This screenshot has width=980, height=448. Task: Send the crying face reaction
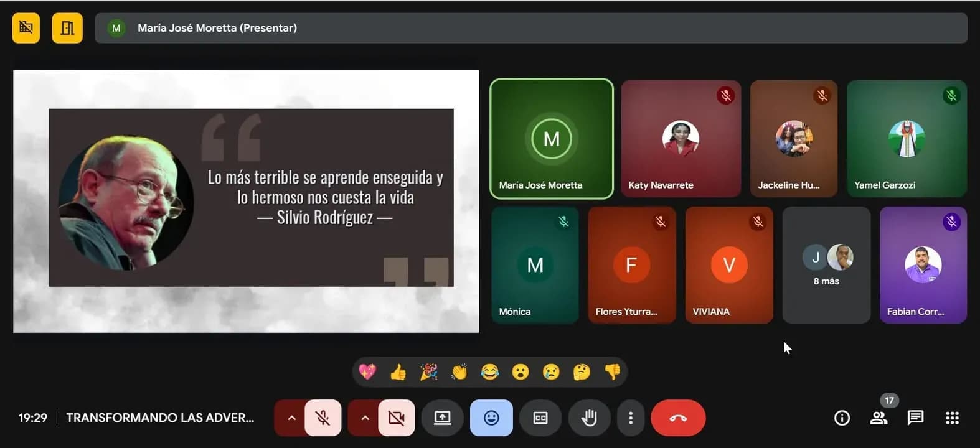(x=551, y=372)
